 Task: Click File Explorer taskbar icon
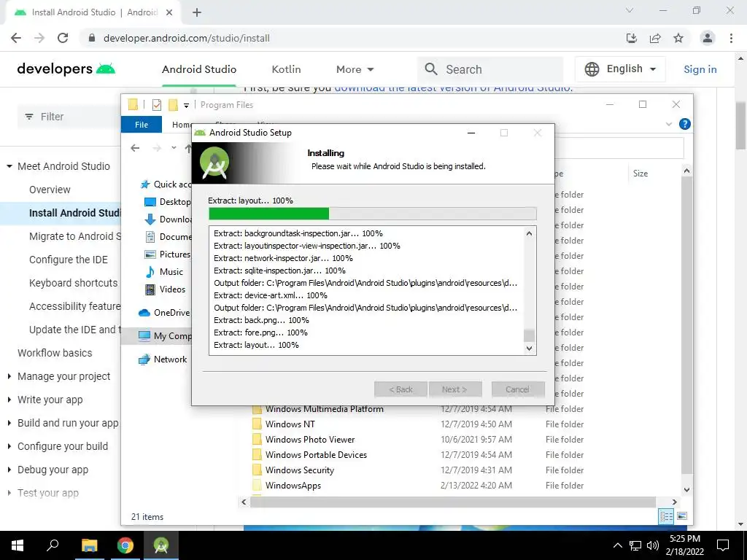click(x=89, y=545)
